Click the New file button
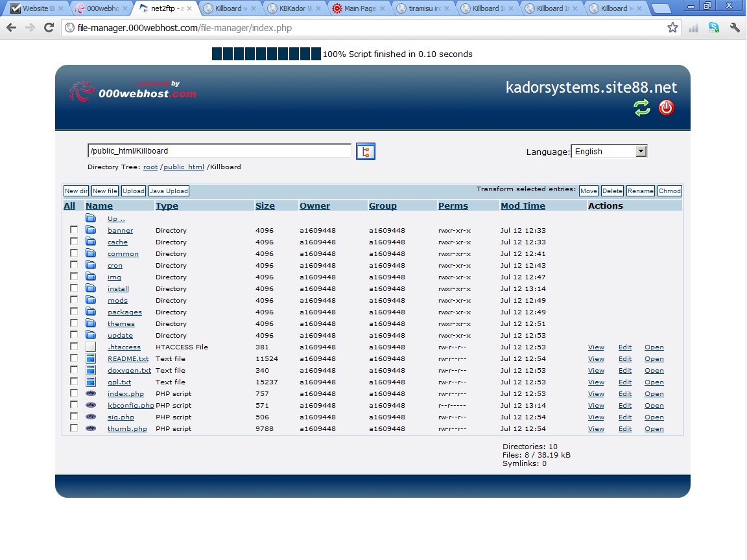This screenshot has width=747, height=560. tap(105, 191)
